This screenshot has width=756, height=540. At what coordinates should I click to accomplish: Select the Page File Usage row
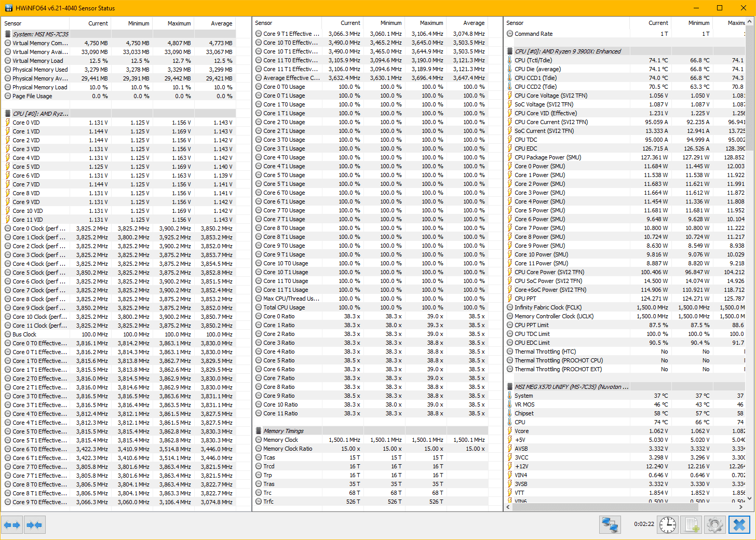tap(119, 96)
